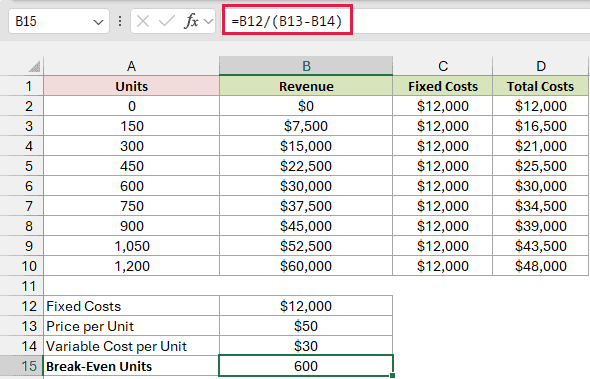The width and height of the screenshot is (590, 379).
Task: Click the Price per Unit label
Action: click(131, 326)
